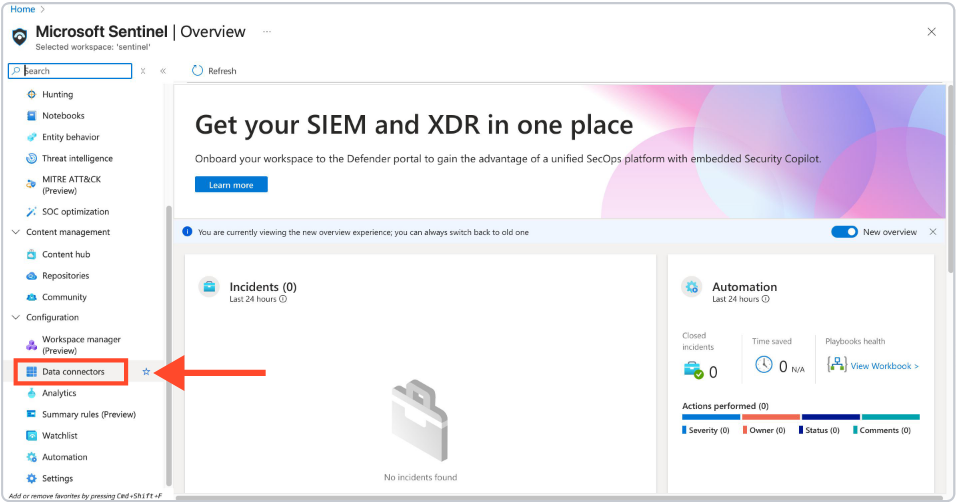Favorite Data connectors with star icon
This screenshot has height=503, width=957.
(x=146, y=372)
